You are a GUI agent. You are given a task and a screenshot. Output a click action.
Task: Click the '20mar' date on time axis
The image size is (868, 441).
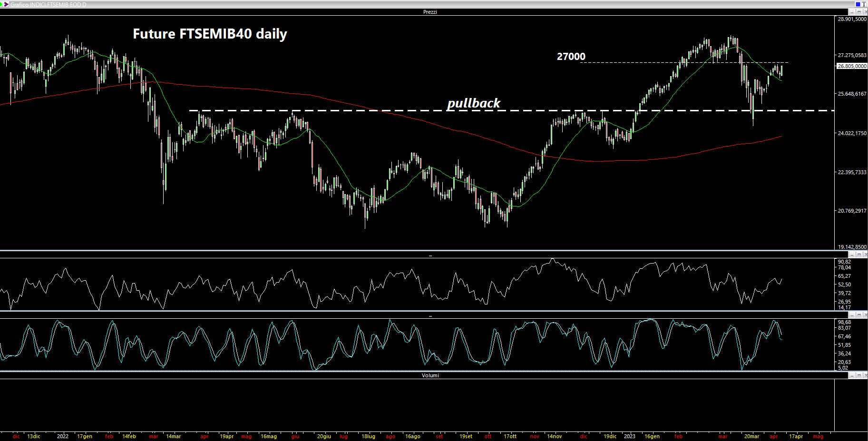[x=752, y=436]
